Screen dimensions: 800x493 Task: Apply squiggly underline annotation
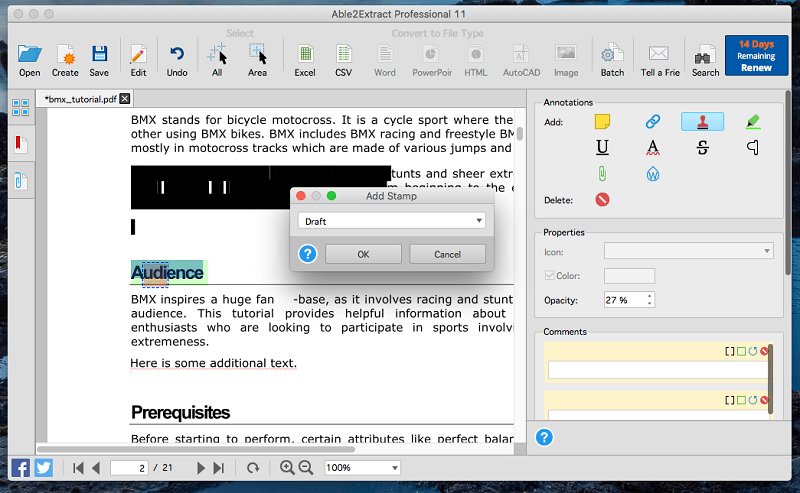click(653, 147)
